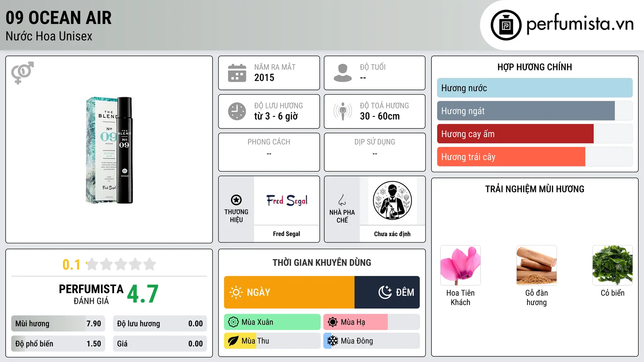Screen dimensions: 644x362
Task: Click the leaf icon for Mùa Thu
Action: point(233,341)
